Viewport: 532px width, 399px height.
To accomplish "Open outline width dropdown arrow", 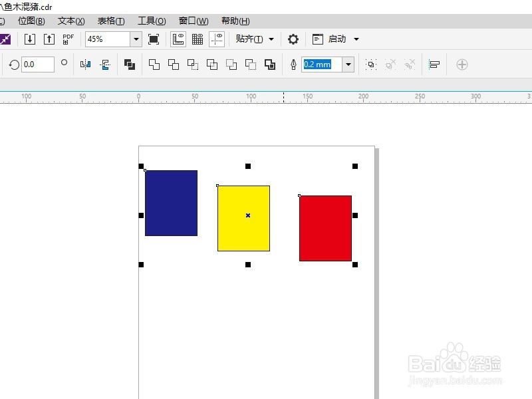I will click(x=348, y=65).
